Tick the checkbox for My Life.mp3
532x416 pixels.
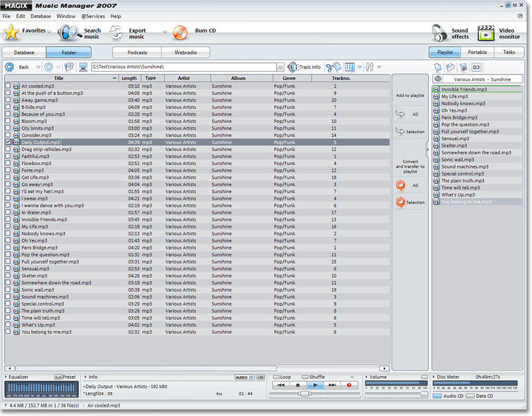(x=8, y=226)
